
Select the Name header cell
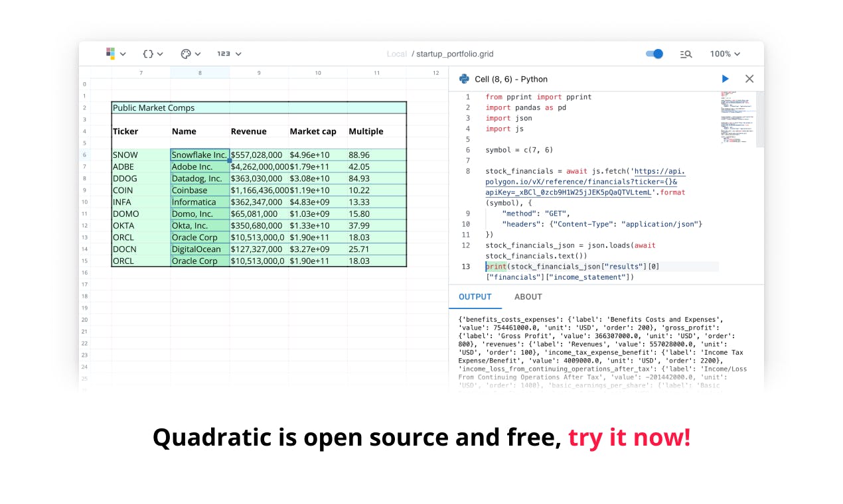(x=200, y=131)
